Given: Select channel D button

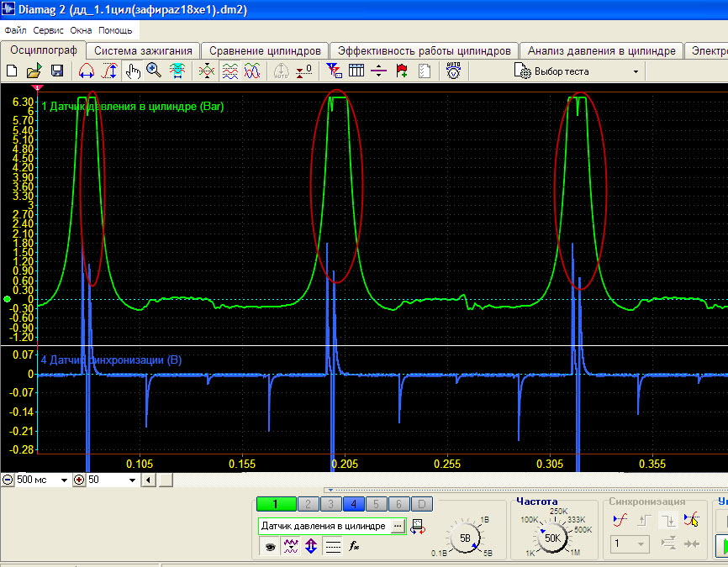Looking at the screenshot, I should pos(421,504).
